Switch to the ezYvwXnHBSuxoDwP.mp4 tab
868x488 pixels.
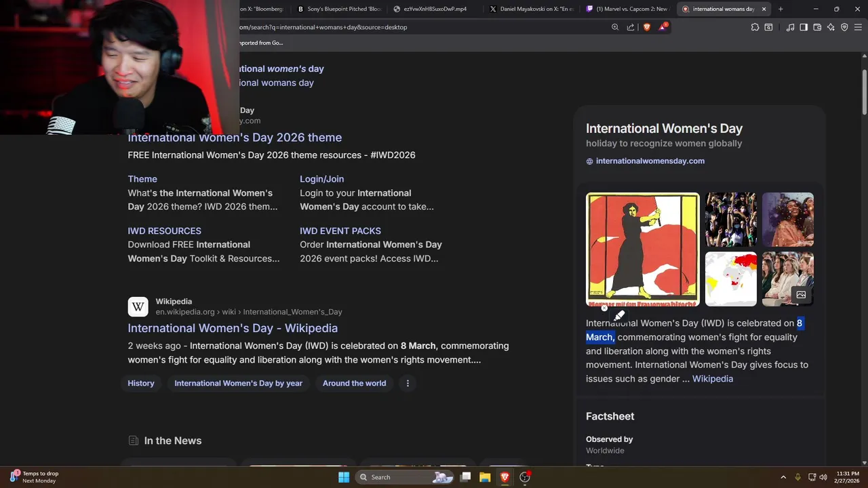(435, 9)
